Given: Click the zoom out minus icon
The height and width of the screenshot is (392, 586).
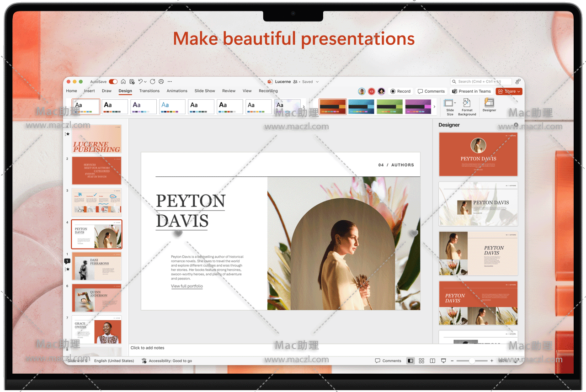Looking at the screenshot, I should click(452, 361).
